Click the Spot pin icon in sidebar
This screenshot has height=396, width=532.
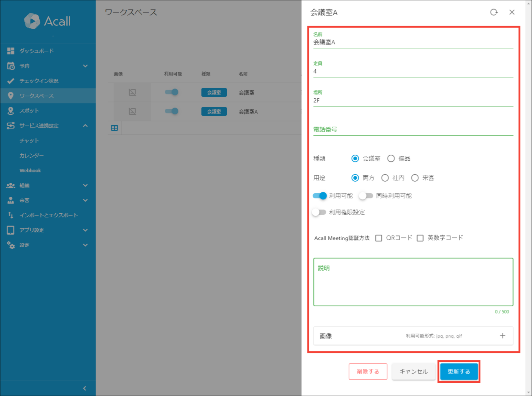coord(11,111)
